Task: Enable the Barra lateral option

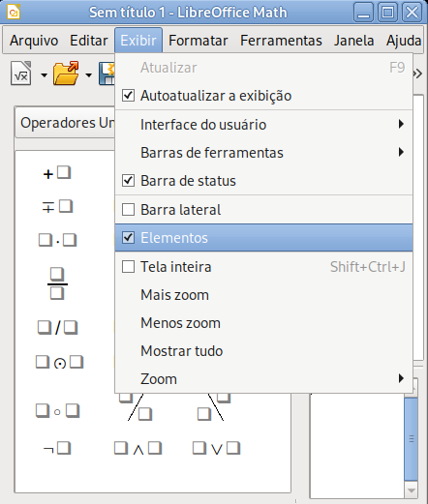Action: tap(263, 210)
